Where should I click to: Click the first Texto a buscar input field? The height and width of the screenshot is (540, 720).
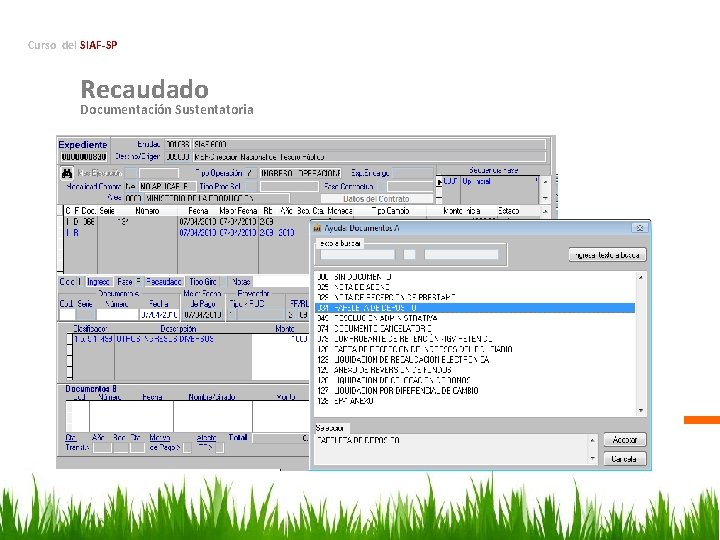click(x=357, y=254)
